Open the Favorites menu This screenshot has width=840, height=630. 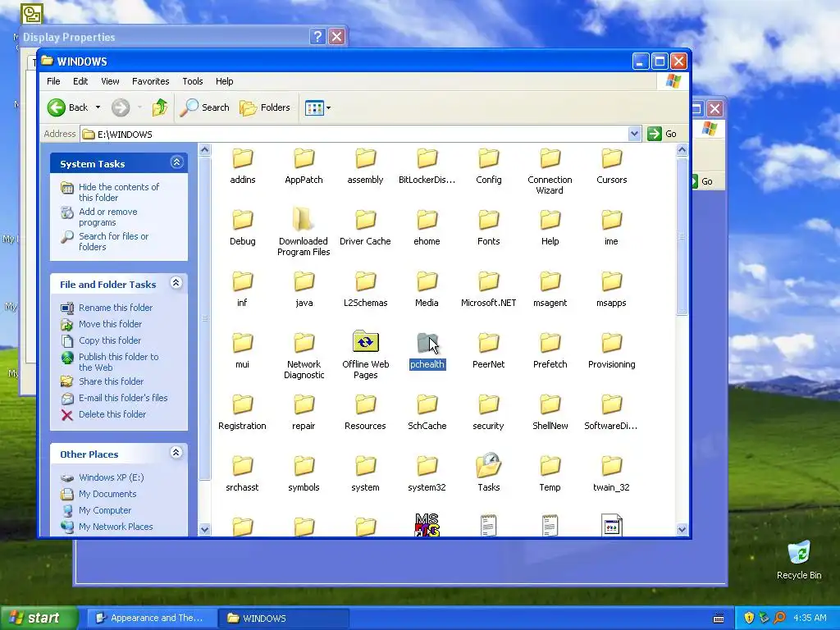click(151, 81)
